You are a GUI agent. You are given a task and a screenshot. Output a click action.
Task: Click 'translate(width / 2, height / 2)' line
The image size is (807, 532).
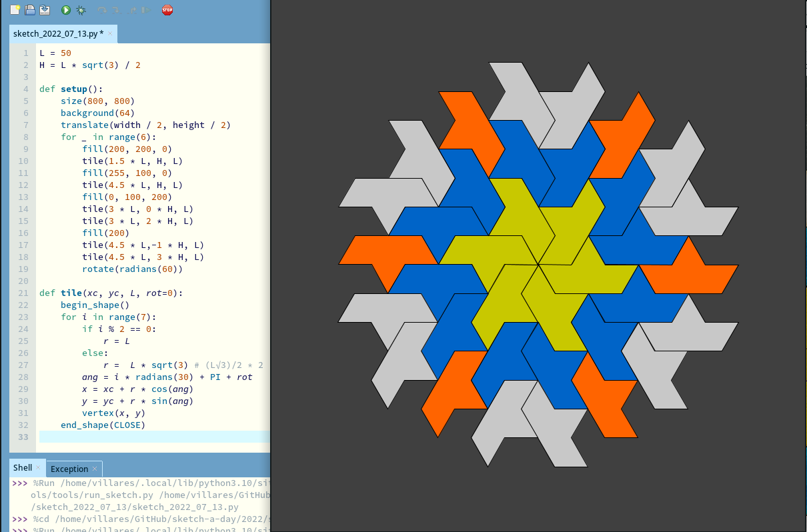[x=146, y=125]
